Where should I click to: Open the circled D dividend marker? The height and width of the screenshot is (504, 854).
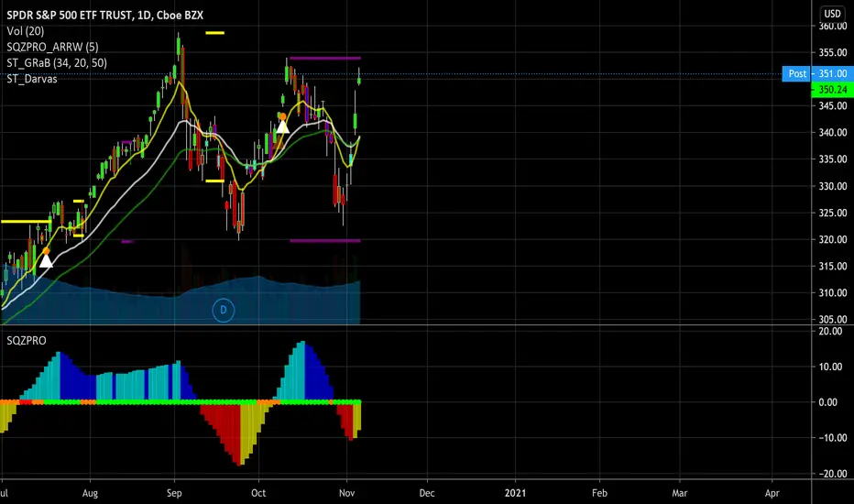[x=224, y=310]
